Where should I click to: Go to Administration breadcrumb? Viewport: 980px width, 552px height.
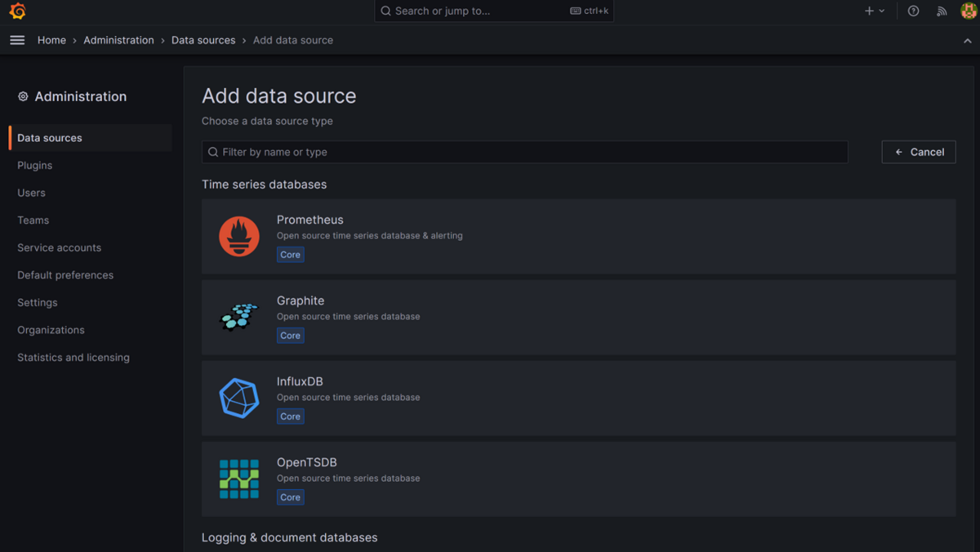118,40
